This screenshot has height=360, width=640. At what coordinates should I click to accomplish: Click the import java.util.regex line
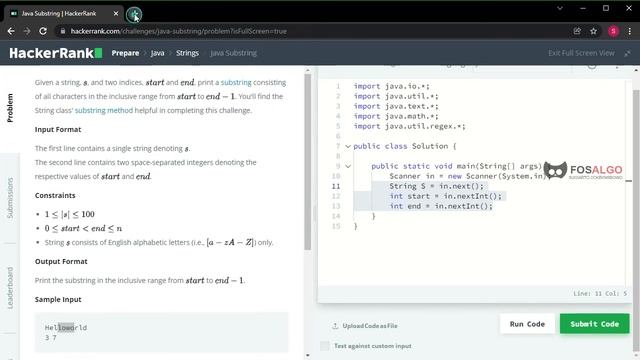(x=409, y=126)
